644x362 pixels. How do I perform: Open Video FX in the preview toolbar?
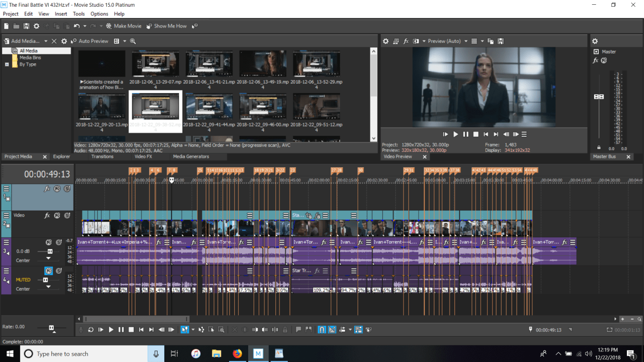coord(406,41)
